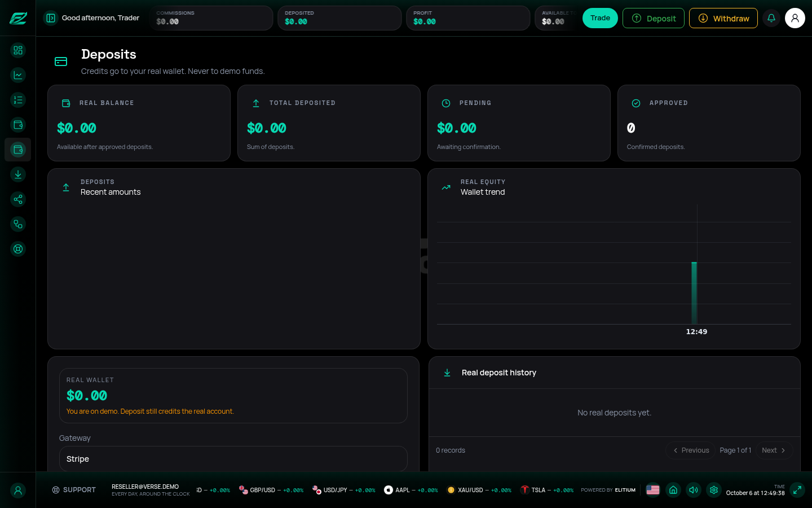The width and height of the screenshot is (812, 508).
Task: Open the settings gear in the bottom bar
Action: (714, 490)
